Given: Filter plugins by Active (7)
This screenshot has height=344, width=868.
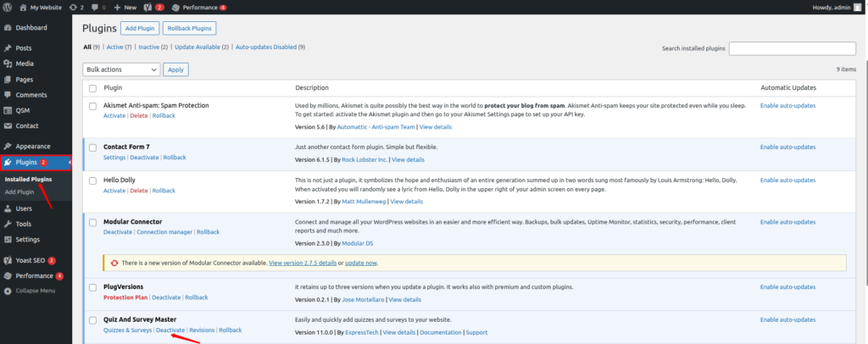Looking at the screenshot, I should tap(119, 47).
